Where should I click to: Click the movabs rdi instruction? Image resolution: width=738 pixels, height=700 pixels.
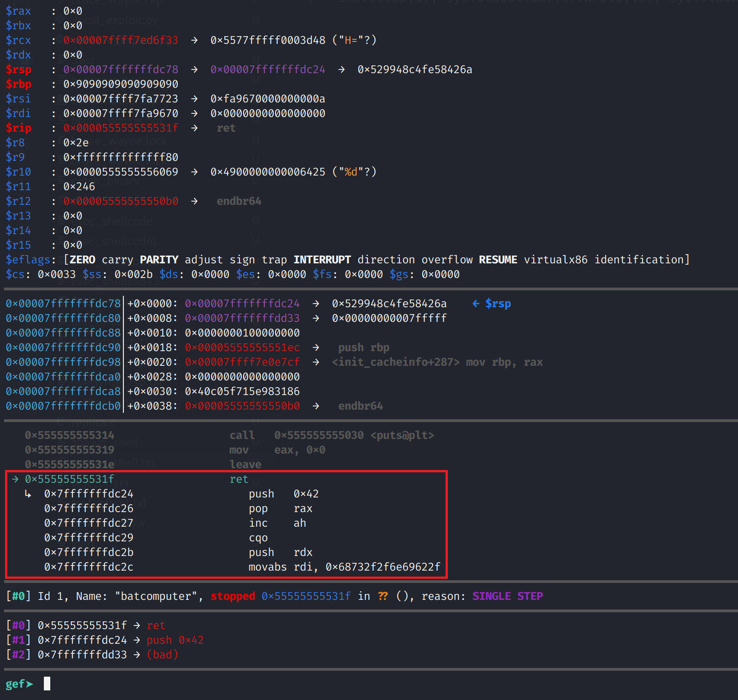345,567
